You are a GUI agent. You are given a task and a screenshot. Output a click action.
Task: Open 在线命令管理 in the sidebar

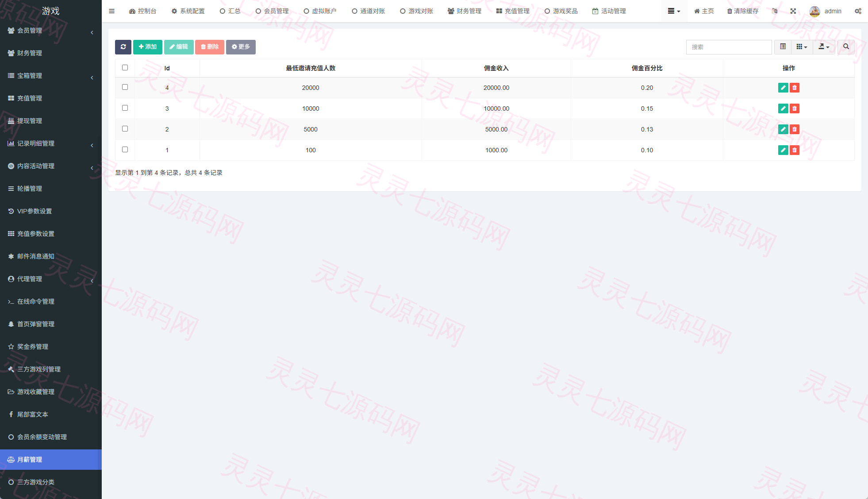pyautogui.click(x=51, y=302)
